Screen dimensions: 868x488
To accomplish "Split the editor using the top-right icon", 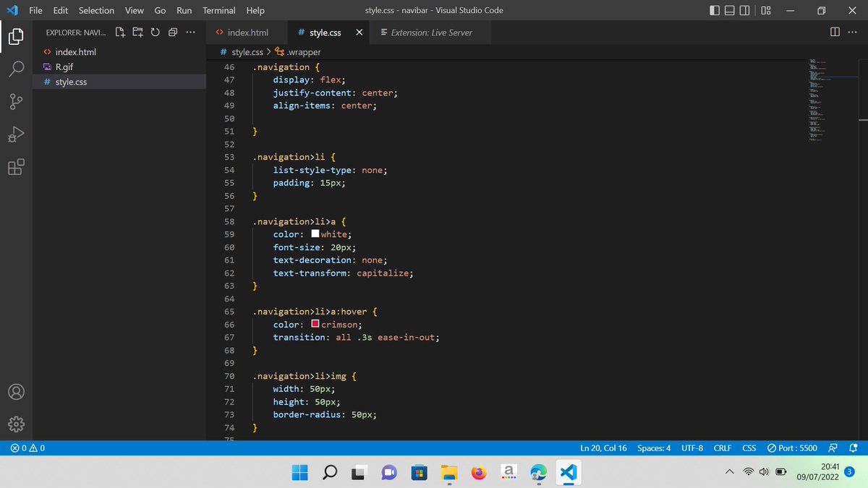I will [x=833, y=32].
